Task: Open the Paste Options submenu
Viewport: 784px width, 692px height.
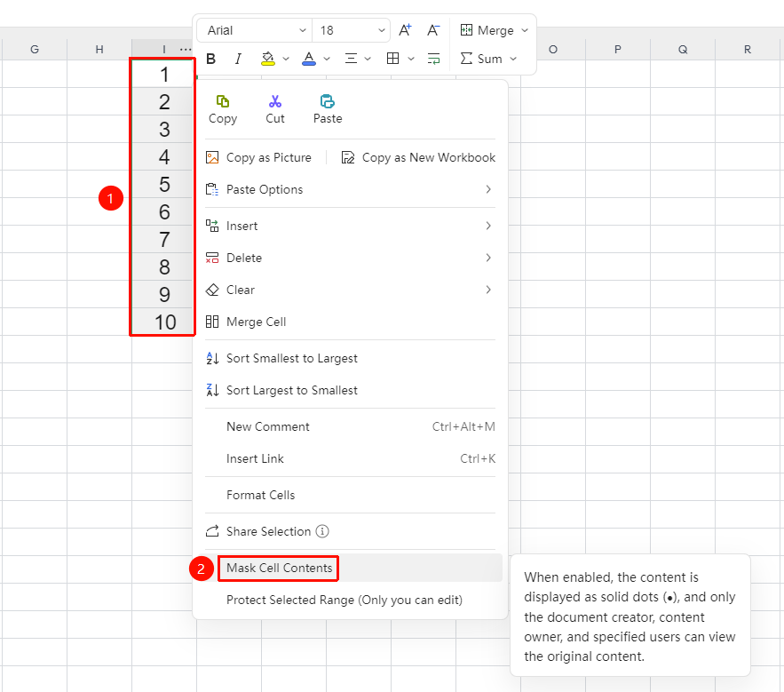Action: 350,189
